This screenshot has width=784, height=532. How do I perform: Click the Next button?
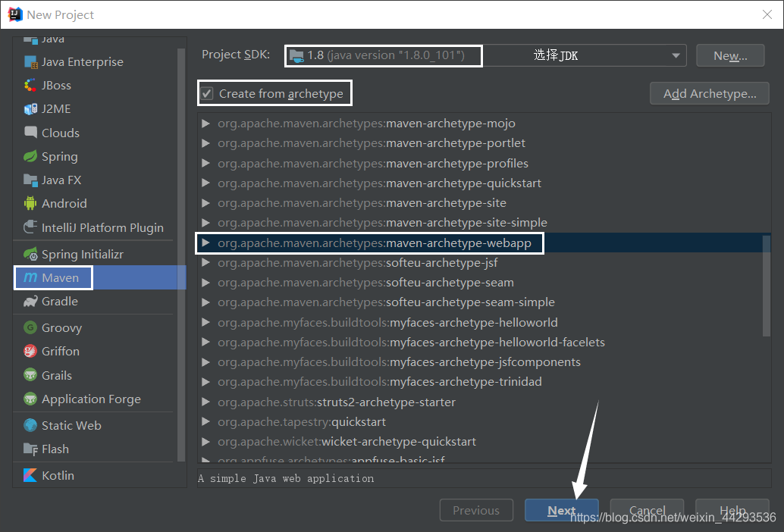(562, 510)
